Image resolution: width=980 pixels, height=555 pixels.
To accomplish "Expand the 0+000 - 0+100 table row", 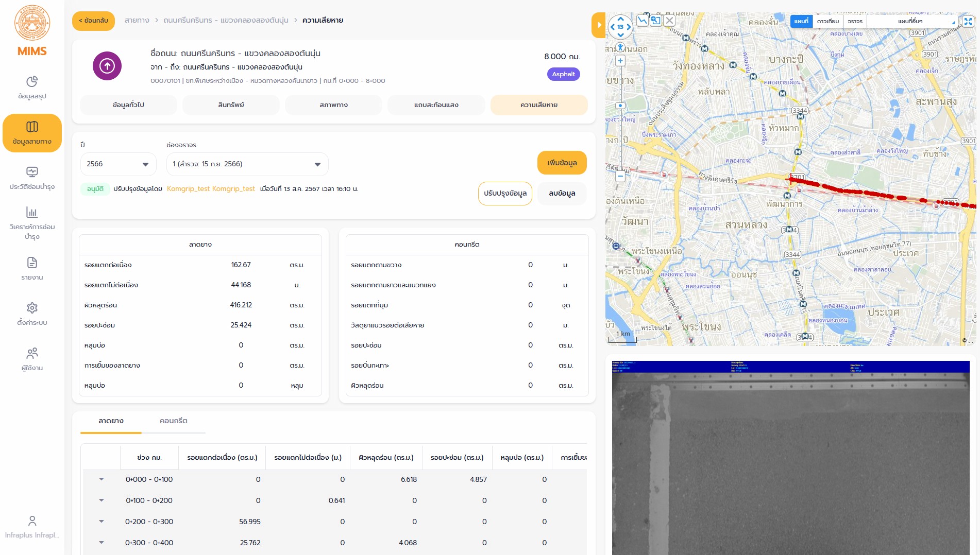I will click(102, 479).
